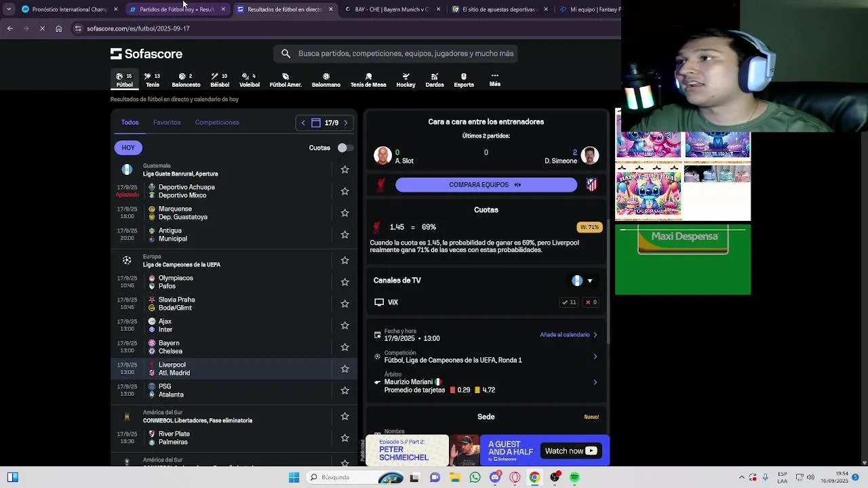Upvote the ViX TV channel
Viewport: 868px width, 488px height.
[x=569, y=302]
